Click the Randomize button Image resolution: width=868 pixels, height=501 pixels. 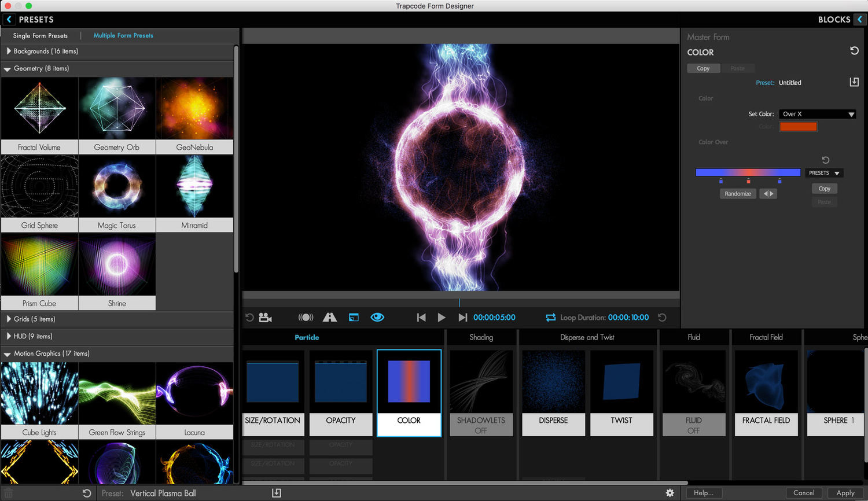pyautogui.click(x=738, y=194)
